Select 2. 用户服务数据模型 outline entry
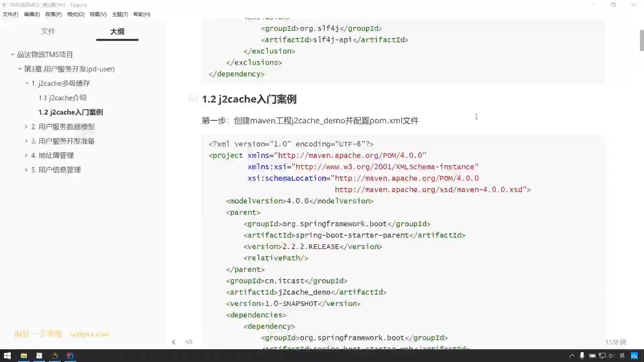The image size is (644, 362). click(63, 126)
